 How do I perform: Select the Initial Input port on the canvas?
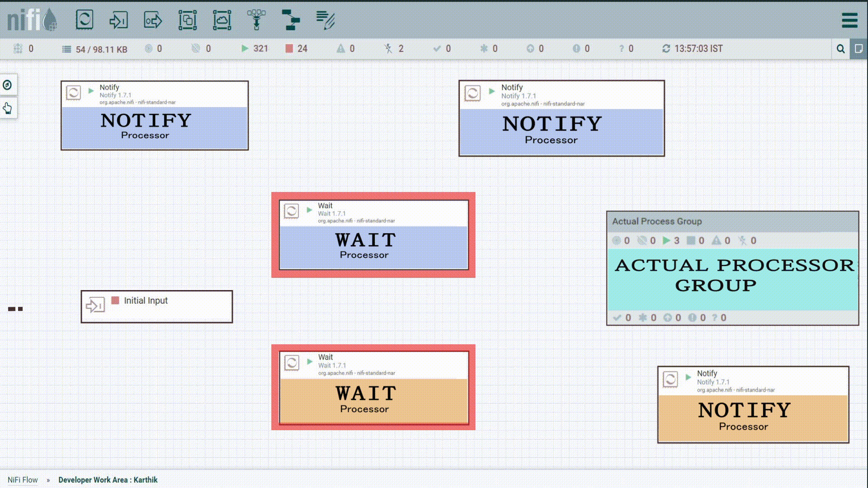156,306
